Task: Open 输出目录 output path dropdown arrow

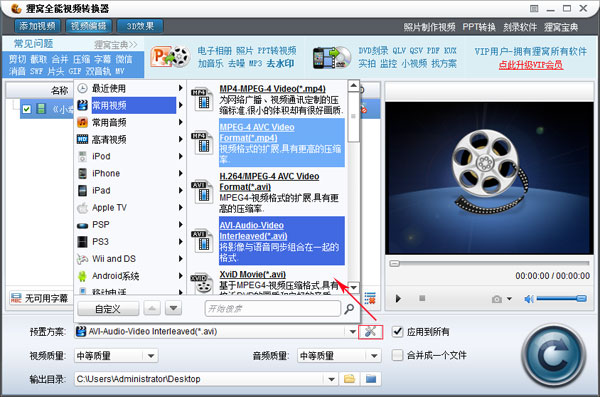Action: click(331, 379)
